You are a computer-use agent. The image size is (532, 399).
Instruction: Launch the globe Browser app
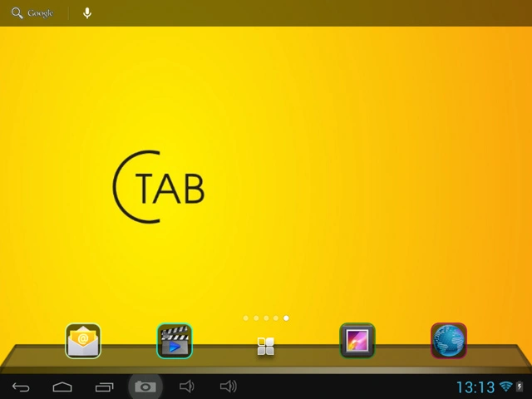coord(449,341)
